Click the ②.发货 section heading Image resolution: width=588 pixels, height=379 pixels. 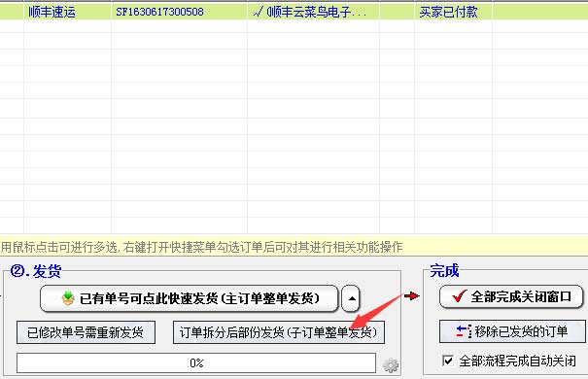(36, 271)
